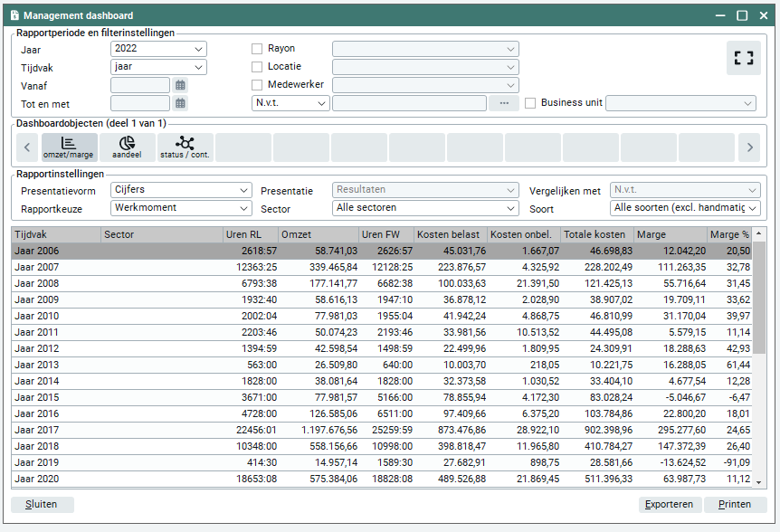The width and height of the screenshot is (780, 532).
Task: Click the ellipsis browse button
Action: [x=503, y=103]
